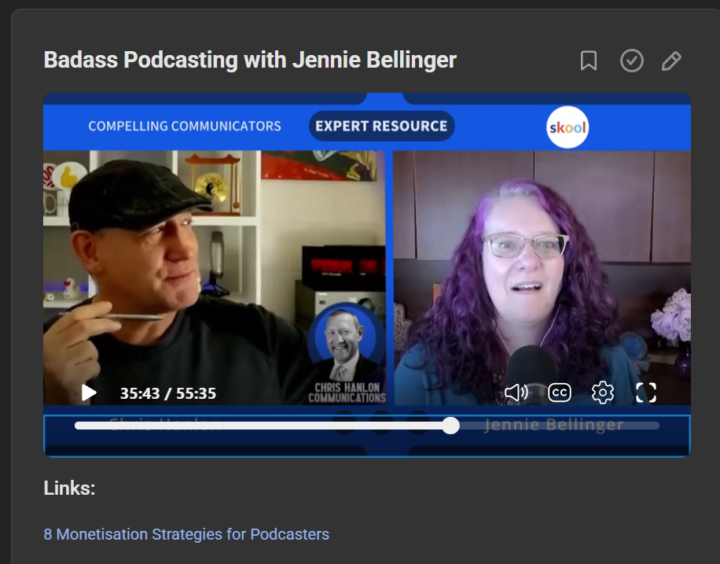Click the Jennie Bellinger video frame
720x564 pixels.
(542, 278)
